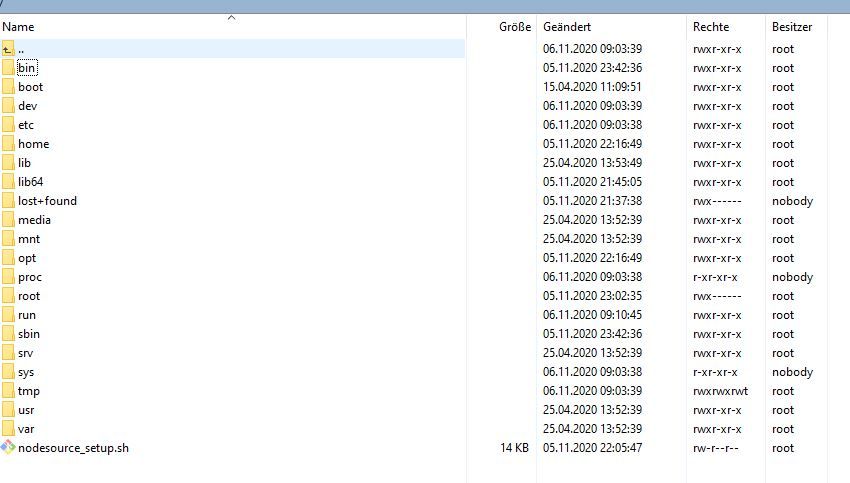
Task: Click the 'rwx------' permissions of lost+found
Action: (717, 201)
